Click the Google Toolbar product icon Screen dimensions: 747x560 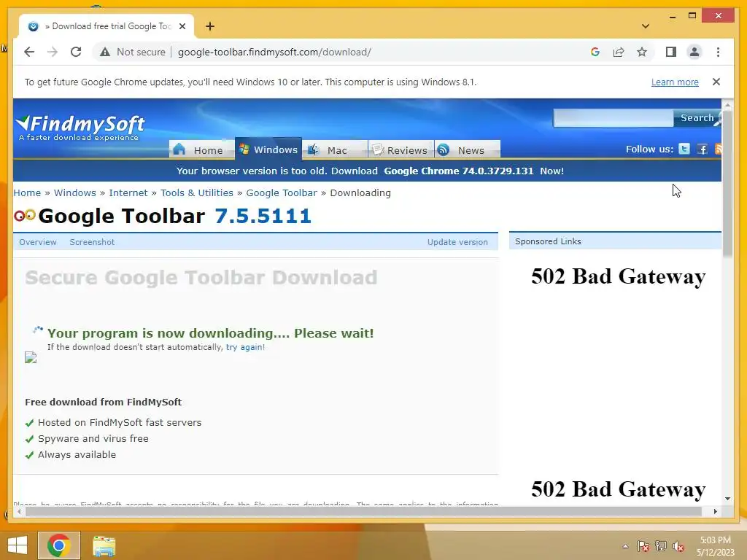25,215
